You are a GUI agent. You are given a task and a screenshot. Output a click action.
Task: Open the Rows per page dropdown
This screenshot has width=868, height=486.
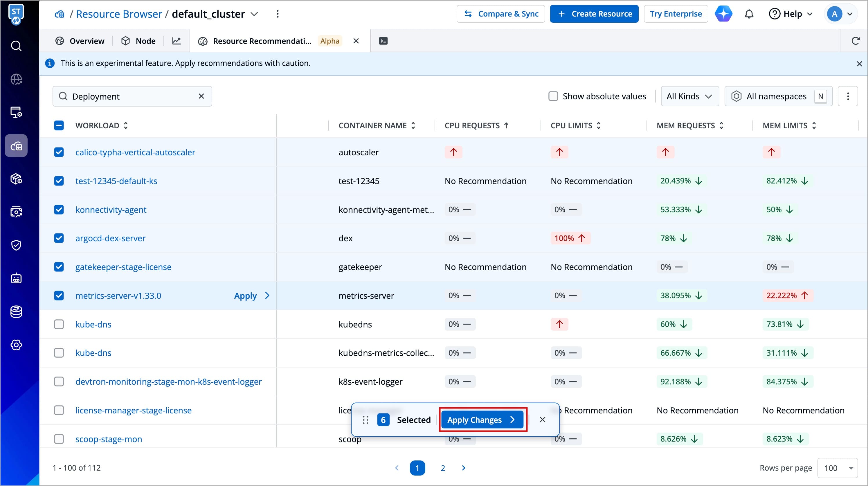tap(838, 468)
